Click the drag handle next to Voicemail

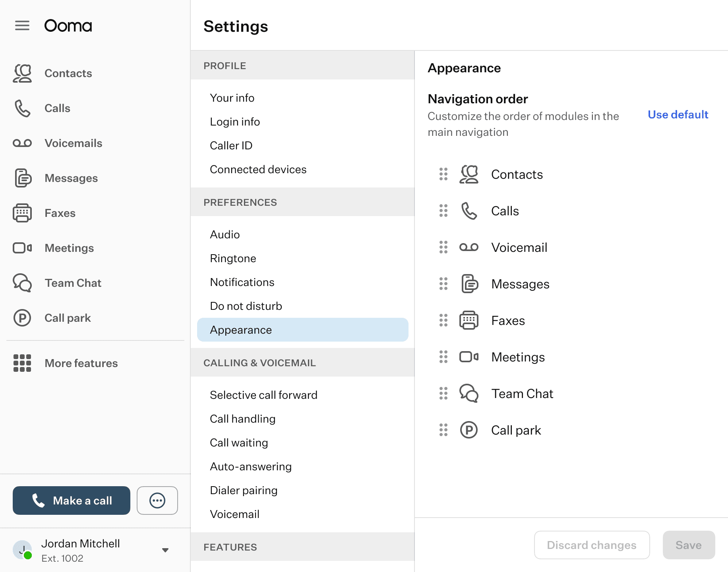point(443,247)
